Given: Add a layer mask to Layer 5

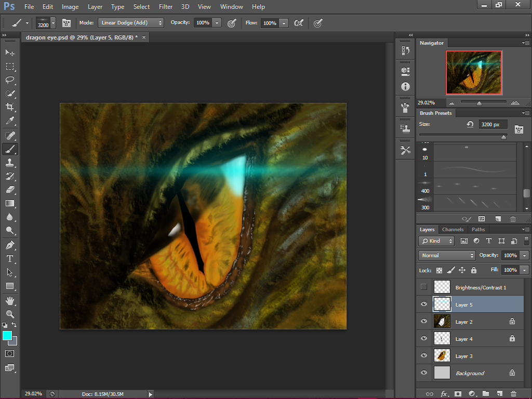Looking at the screenshot, I should pos(457,393).
